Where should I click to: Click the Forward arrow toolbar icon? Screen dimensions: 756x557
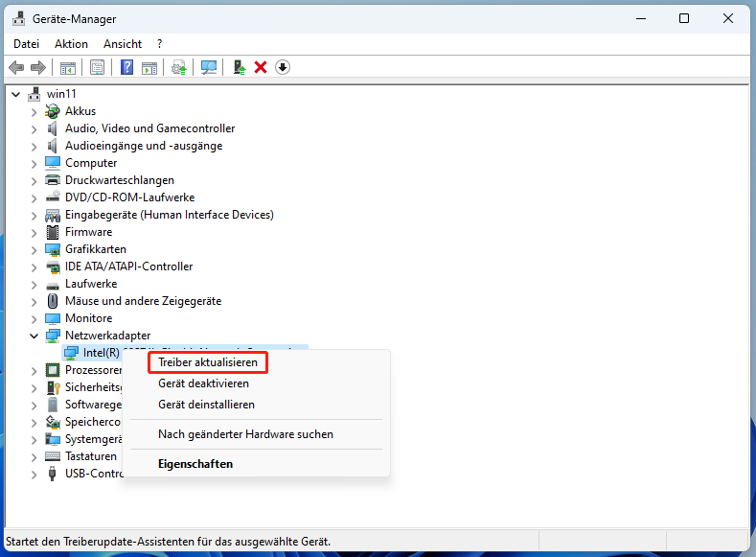(x=38, y=67)
